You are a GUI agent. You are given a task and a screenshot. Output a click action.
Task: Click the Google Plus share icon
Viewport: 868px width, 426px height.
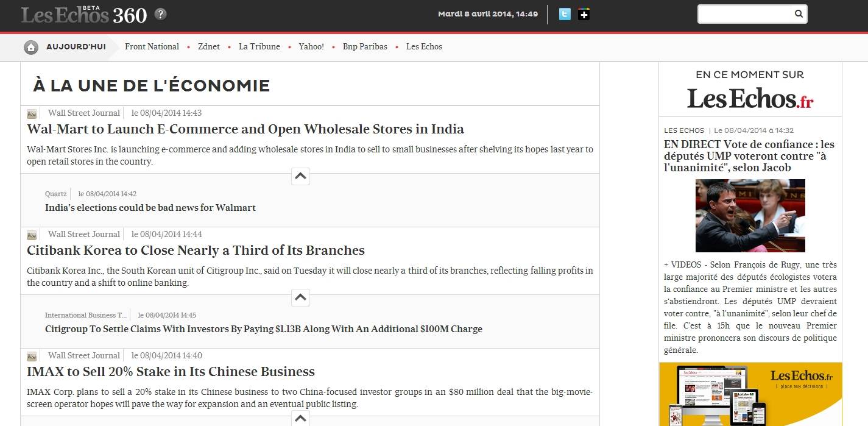(584, 14)
